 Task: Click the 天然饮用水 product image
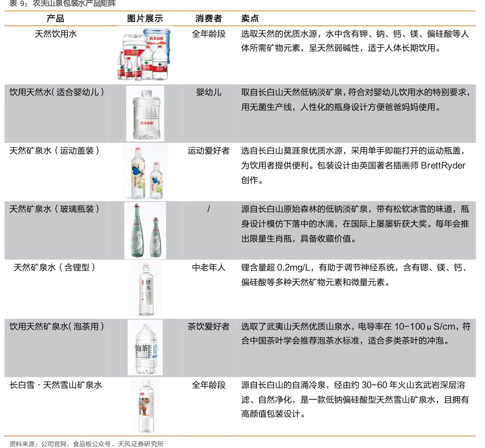144,54
